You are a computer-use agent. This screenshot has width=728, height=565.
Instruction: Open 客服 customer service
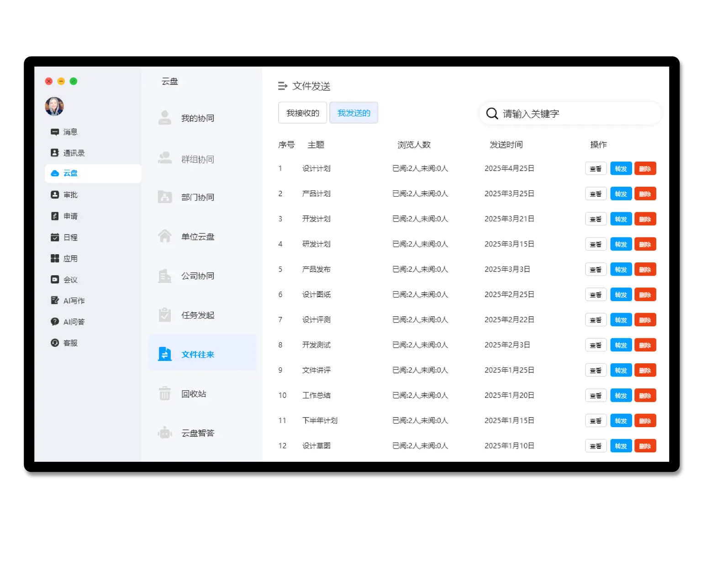(64, 343)
